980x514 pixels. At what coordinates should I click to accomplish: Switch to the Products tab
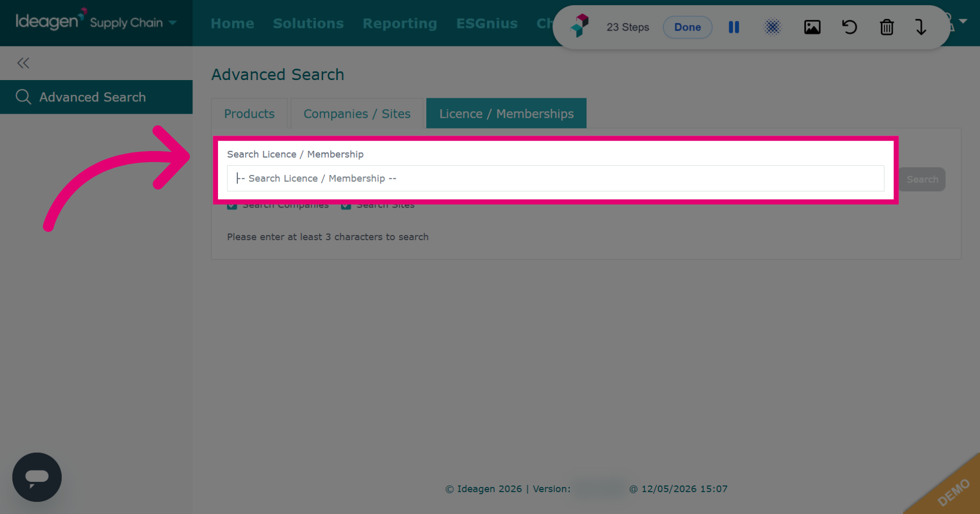(x=249, y=113)
